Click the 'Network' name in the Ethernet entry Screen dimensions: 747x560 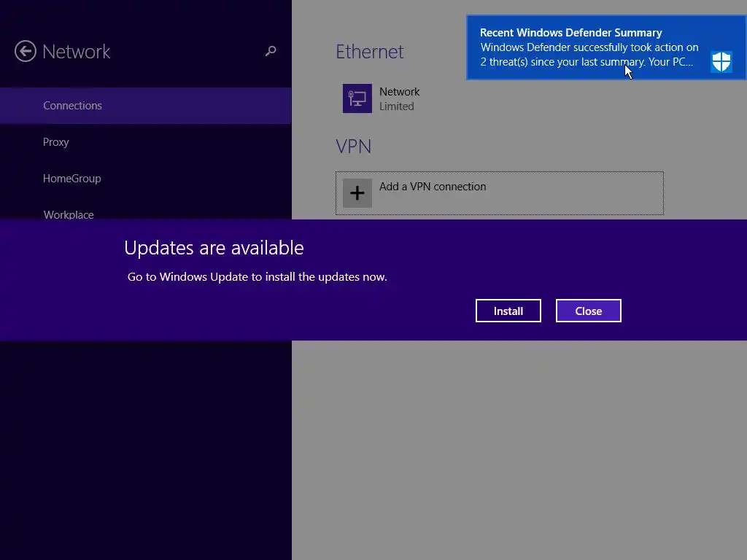click(399, 91)
